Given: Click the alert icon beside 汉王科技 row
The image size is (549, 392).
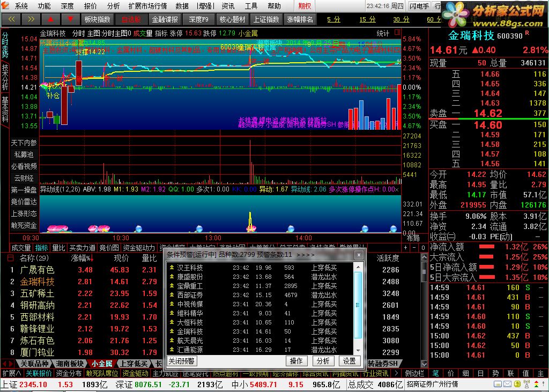Looking at the screenshot, I should pos(172,268).
